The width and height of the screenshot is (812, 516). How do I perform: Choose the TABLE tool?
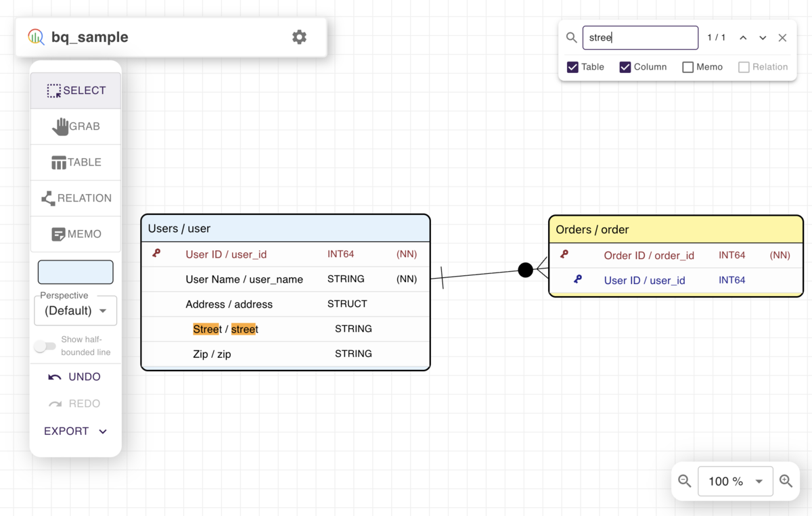(76, 162)
